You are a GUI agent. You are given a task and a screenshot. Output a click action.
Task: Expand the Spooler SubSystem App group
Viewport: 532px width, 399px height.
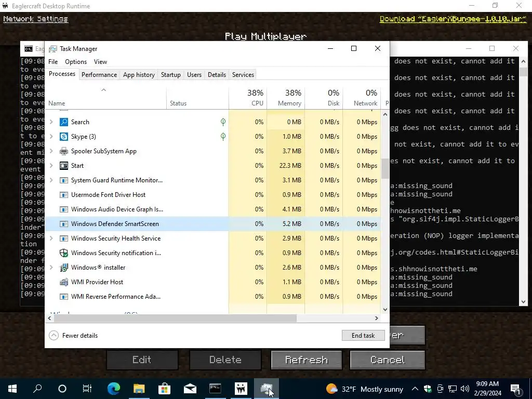51,151
